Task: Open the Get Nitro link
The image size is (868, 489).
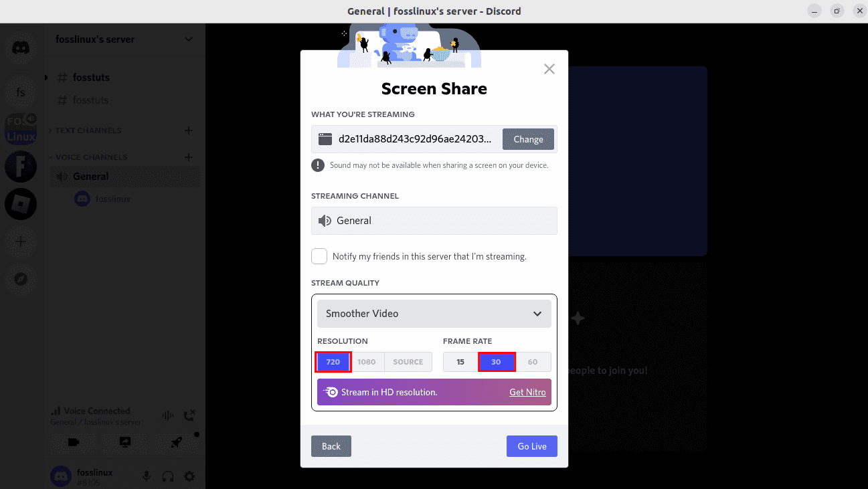Action: tap(527, 392)
